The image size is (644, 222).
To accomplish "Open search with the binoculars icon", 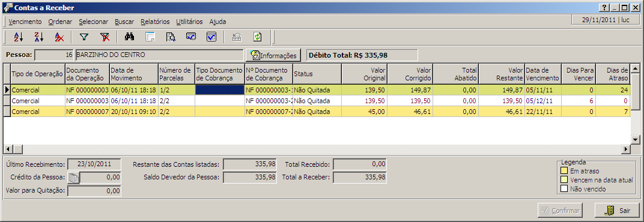I will [130, 37].
